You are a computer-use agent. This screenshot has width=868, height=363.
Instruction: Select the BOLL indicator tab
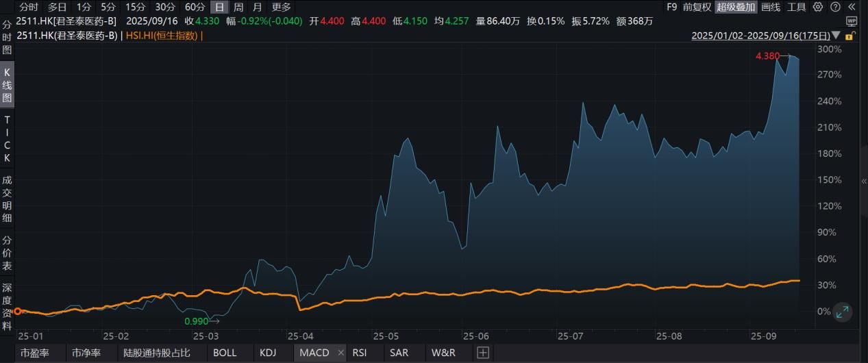[x=225, y=353]
